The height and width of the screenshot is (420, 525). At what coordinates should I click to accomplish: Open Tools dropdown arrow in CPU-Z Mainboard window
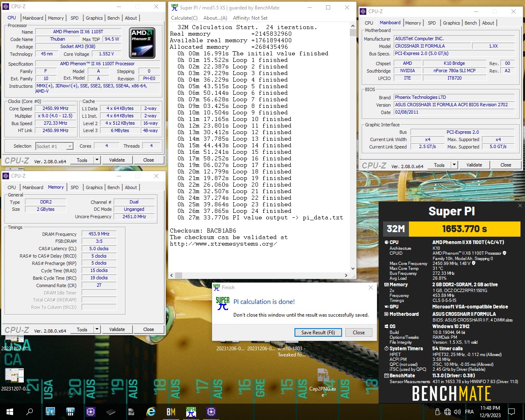pos(454,165)
